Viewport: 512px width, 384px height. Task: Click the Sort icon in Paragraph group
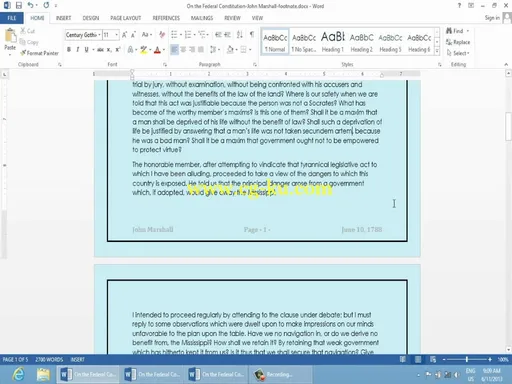click(x=240, y=35)
